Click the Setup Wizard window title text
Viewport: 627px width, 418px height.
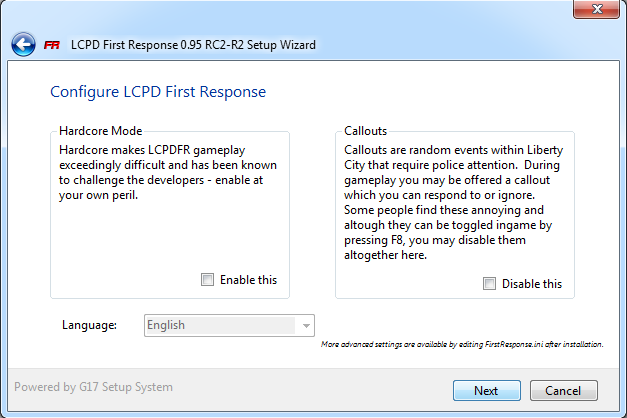click(x=193, y=45)
